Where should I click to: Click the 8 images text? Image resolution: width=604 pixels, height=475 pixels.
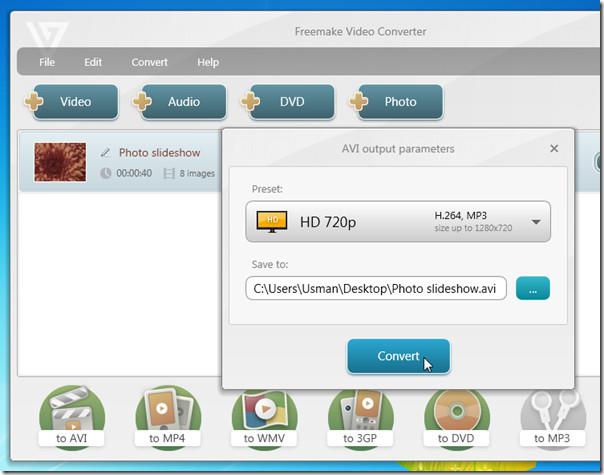(x=197, y=173)
